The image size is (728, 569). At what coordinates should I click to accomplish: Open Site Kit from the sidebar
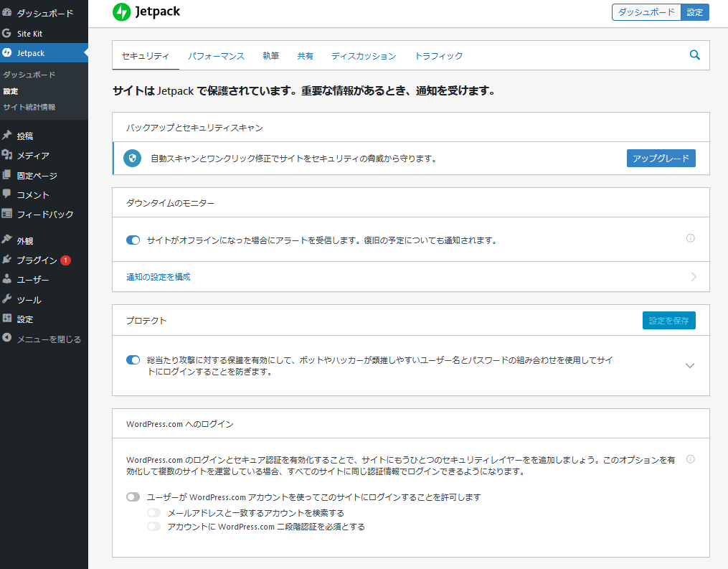[x=30, y=33]
